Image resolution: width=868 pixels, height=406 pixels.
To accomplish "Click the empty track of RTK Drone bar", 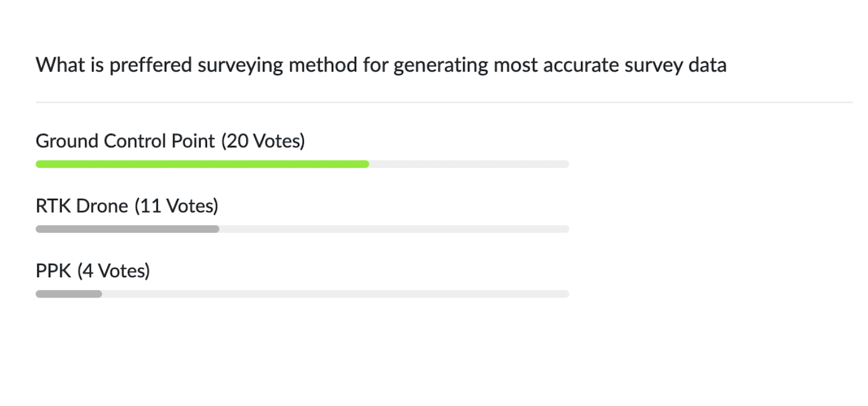I will (394, 229).
